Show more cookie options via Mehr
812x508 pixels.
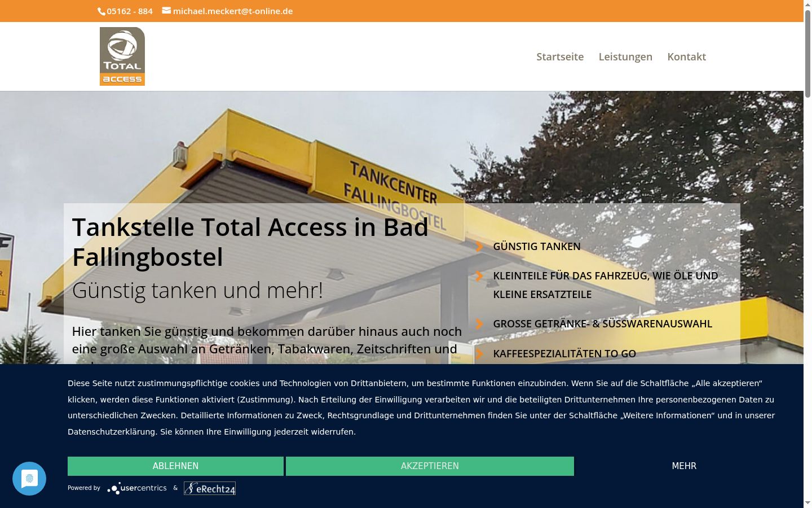pos(684,466)
